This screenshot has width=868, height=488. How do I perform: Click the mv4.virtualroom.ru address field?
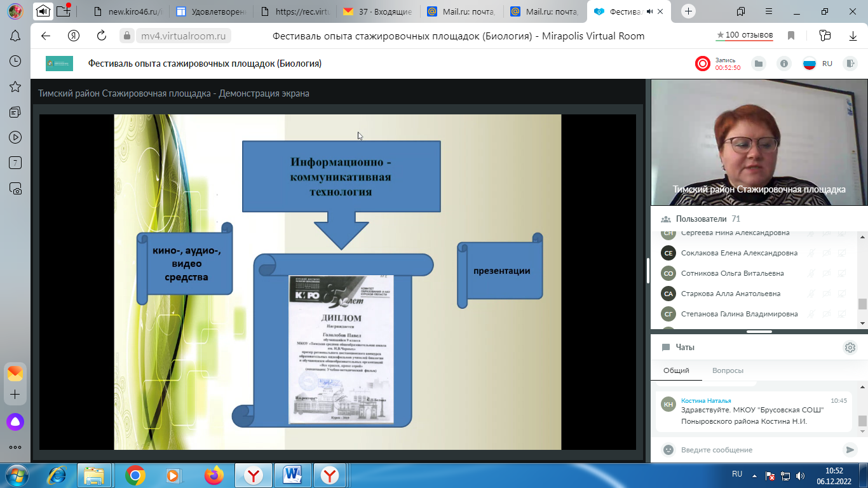tap(184, 36)
